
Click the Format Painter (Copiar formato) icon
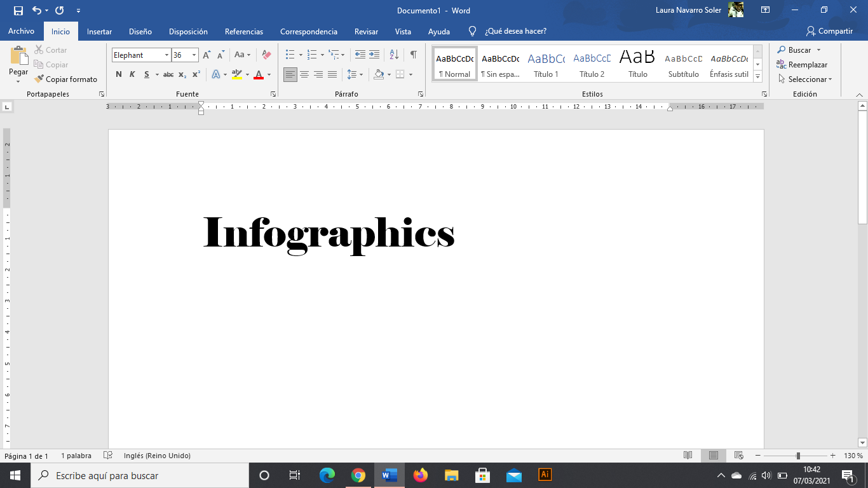click(39, 79)
